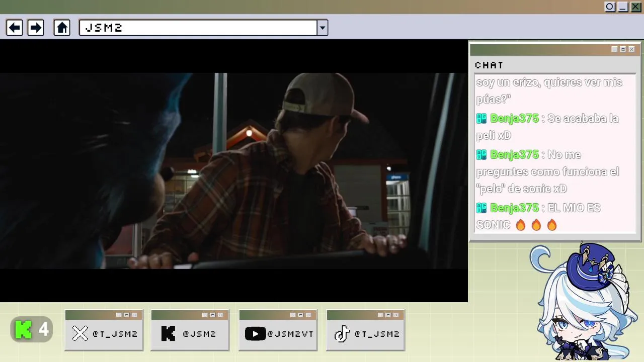Click the forward arrow navigation button

click(36, 28)
